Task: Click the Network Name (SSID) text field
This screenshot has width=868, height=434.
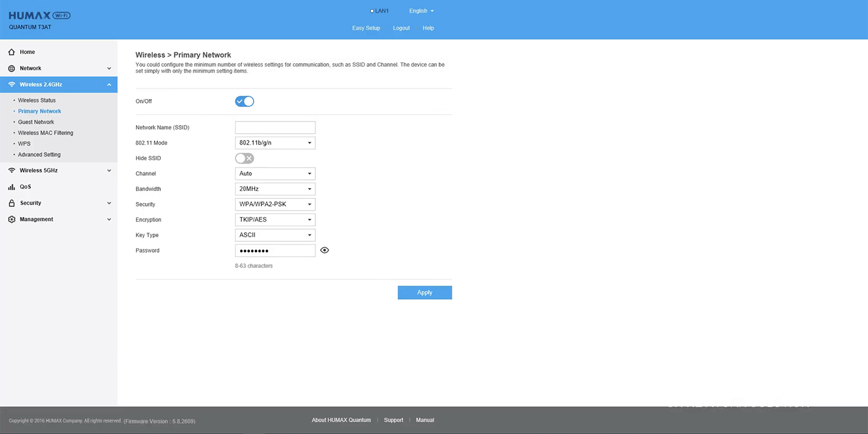Action: 275,127
